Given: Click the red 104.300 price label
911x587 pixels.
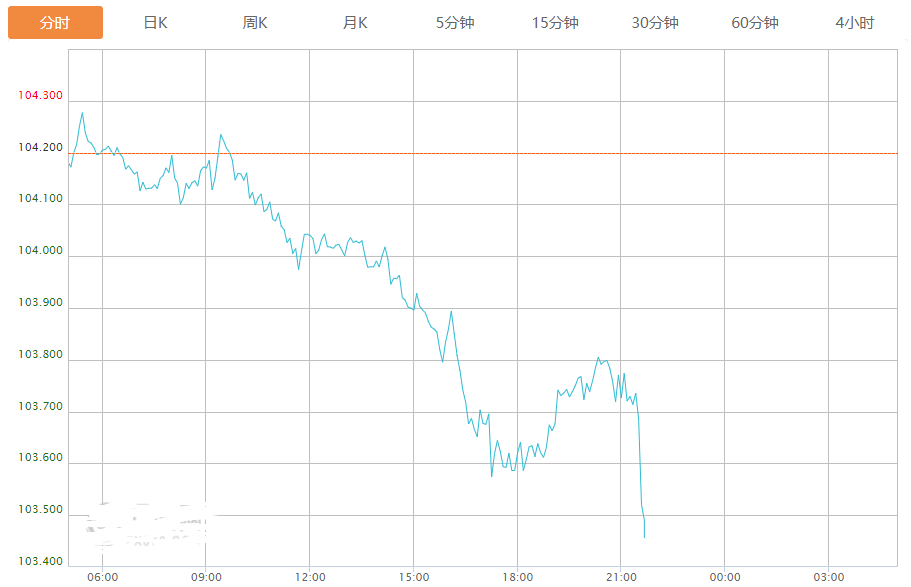Looking at the screenshot, I should click(40, 96).
